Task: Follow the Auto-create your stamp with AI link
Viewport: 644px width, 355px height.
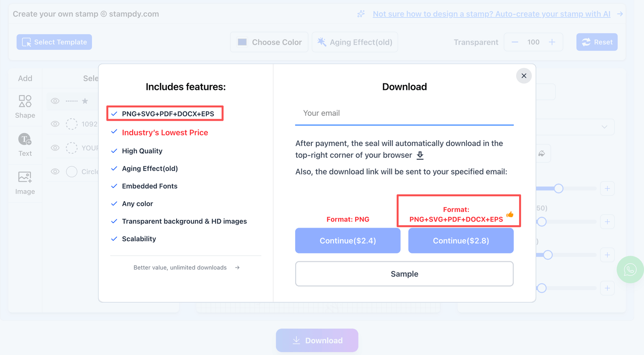Action: click(492, 14)
